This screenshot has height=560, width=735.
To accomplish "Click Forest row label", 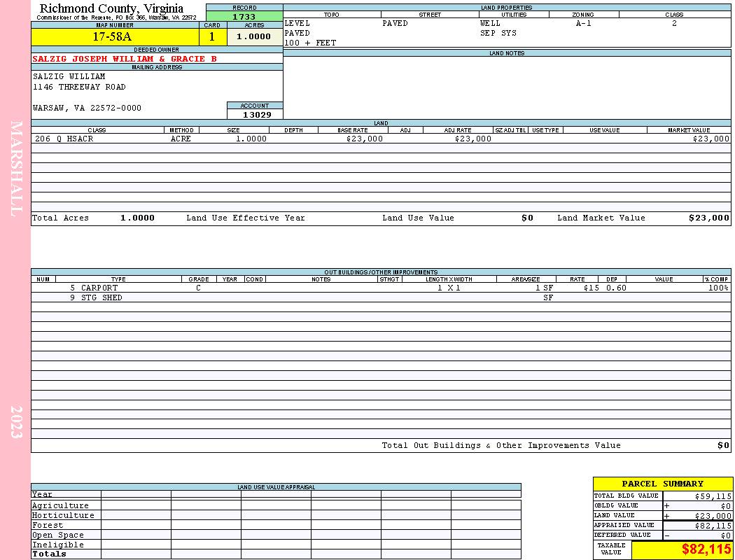I will 48,525.
